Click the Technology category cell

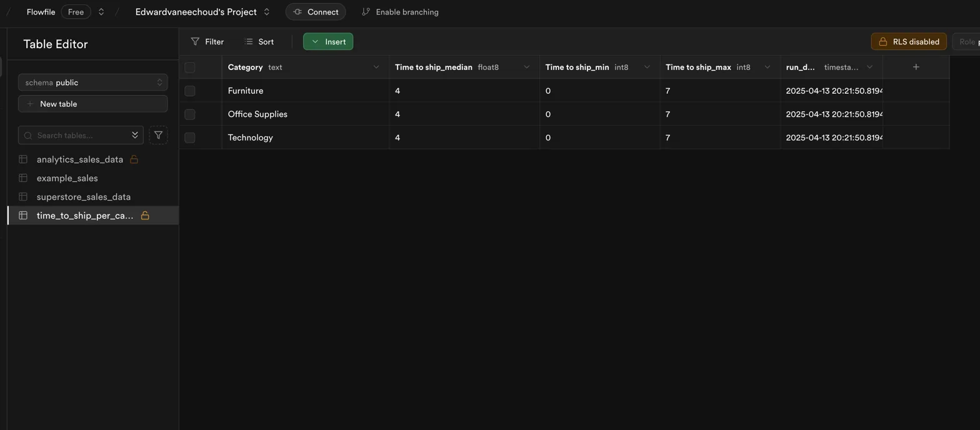point(306,137)
